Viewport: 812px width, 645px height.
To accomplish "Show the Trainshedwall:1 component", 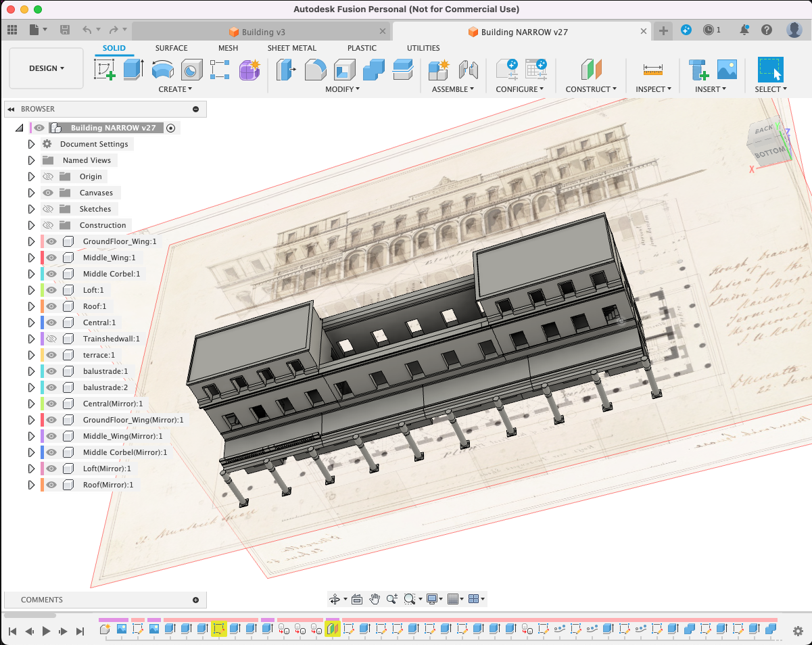I will click(51, 339).
